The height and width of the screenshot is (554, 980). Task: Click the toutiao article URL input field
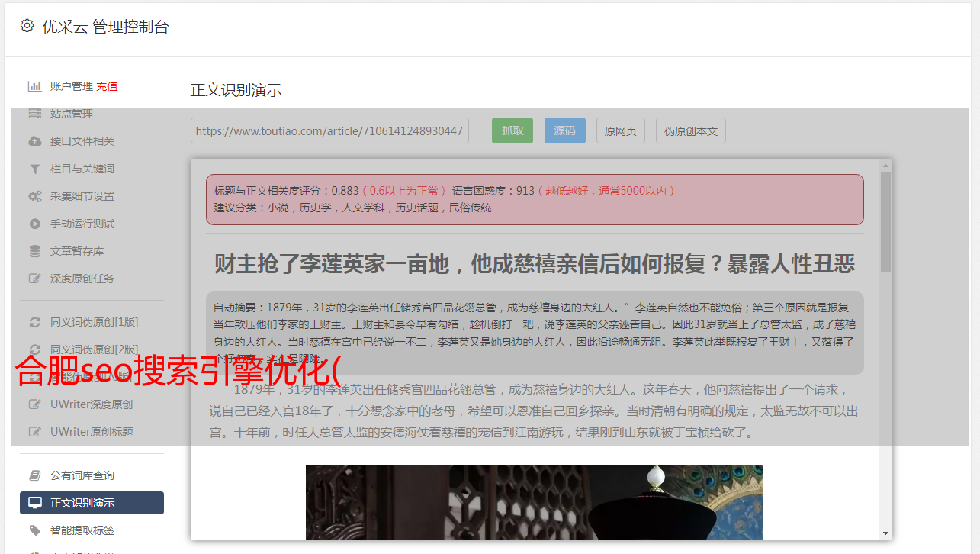click(x=329, y=130)
